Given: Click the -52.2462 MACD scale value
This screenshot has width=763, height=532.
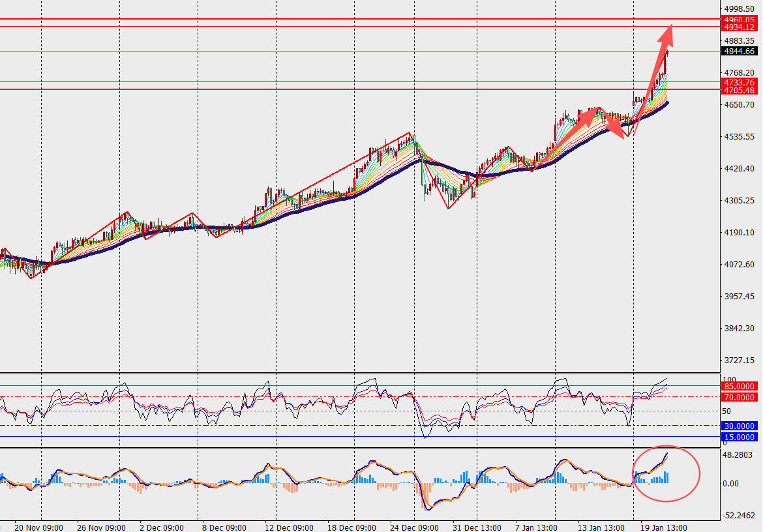Looking at the screenshot, I should tap(739, 515).
